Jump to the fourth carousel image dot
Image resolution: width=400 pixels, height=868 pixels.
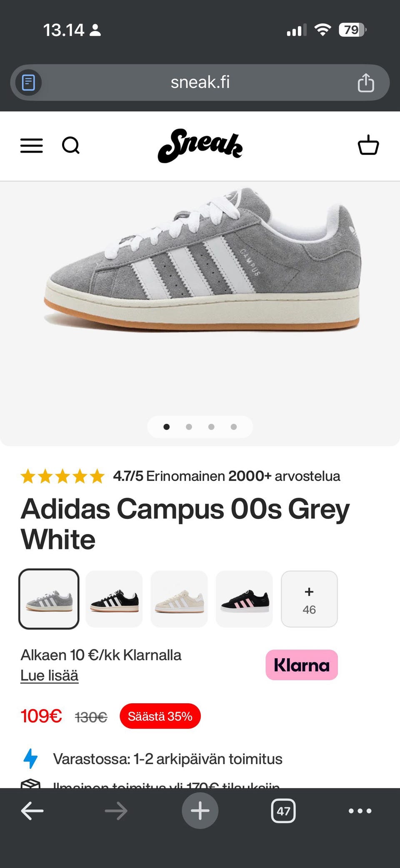click(234, 427)
